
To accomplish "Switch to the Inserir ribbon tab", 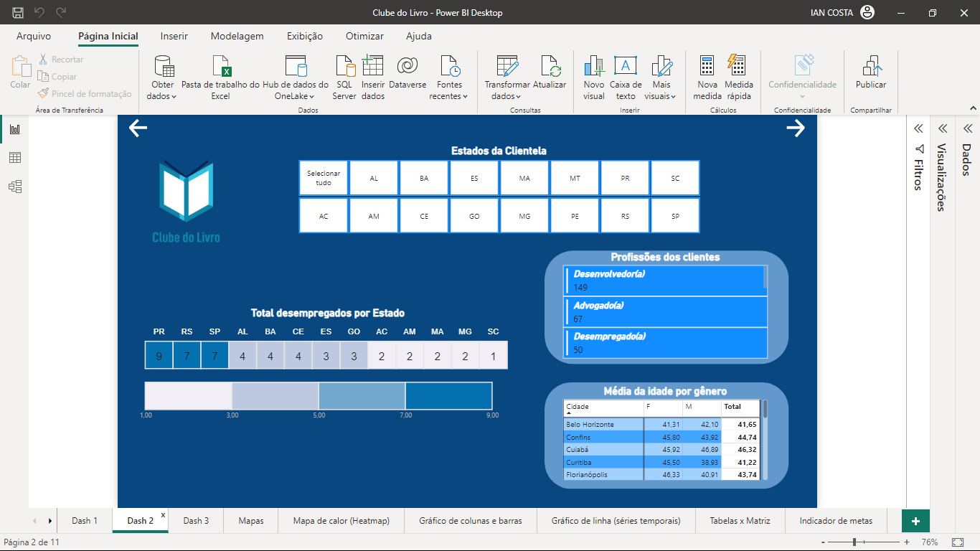I will point(174,36).
